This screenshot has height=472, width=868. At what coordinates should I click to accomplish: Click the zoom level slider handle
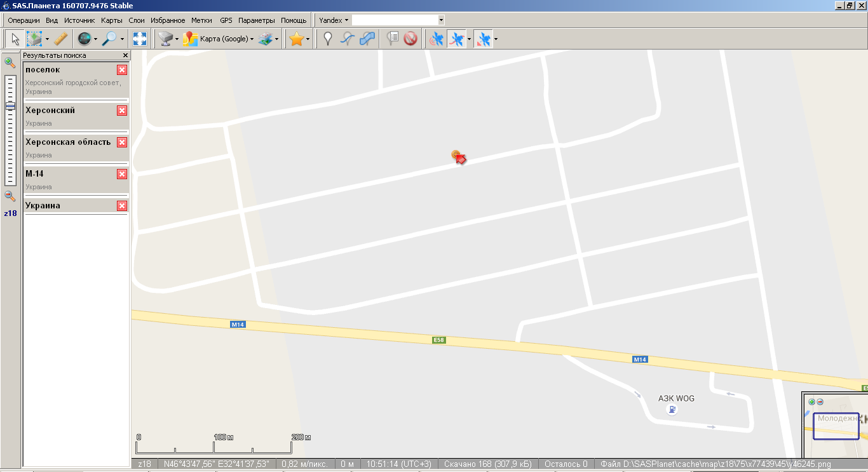pos(10,106)
